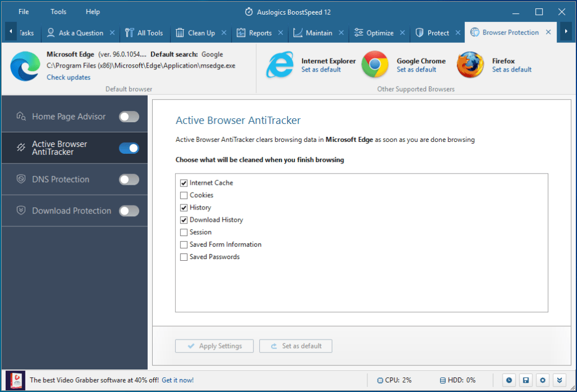Click the DNS Protection shield icon

[20, 179]
